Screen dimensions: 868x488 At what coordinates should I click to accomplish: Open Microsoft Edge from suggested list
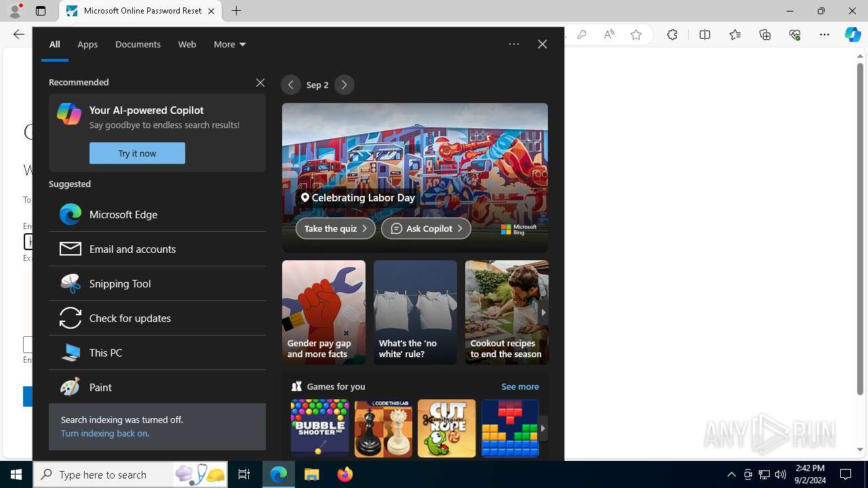[157, 214]
